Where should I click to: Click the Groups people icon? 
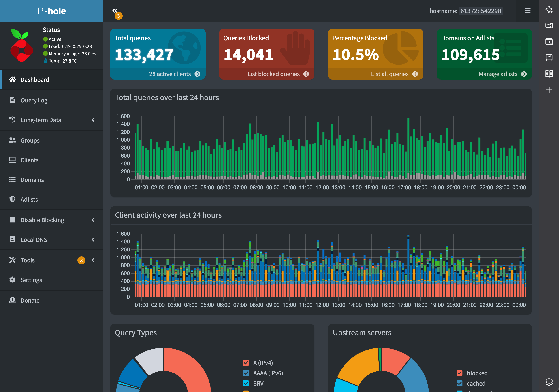[x=12, y=140]
